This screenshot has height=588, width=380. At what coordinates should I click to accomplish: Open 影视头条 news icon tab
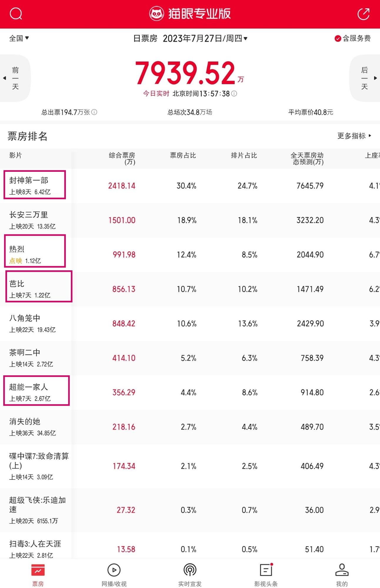pyautogui.click(x=266, y=574)
